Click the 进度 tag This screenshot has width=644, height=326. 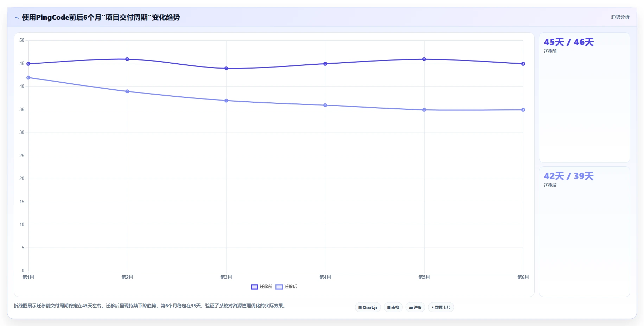tap(415, 307)
